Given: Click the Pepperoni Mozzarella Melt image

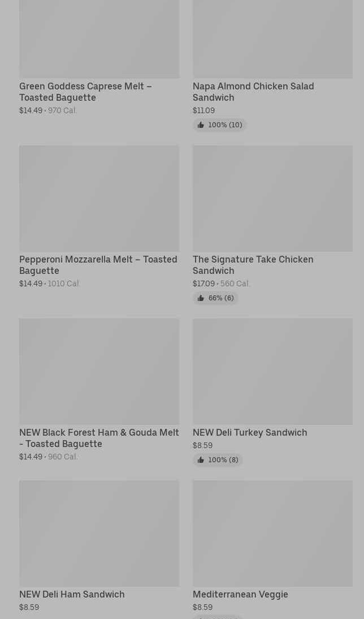Looking at the screenshot, I should tap(99, 199).
